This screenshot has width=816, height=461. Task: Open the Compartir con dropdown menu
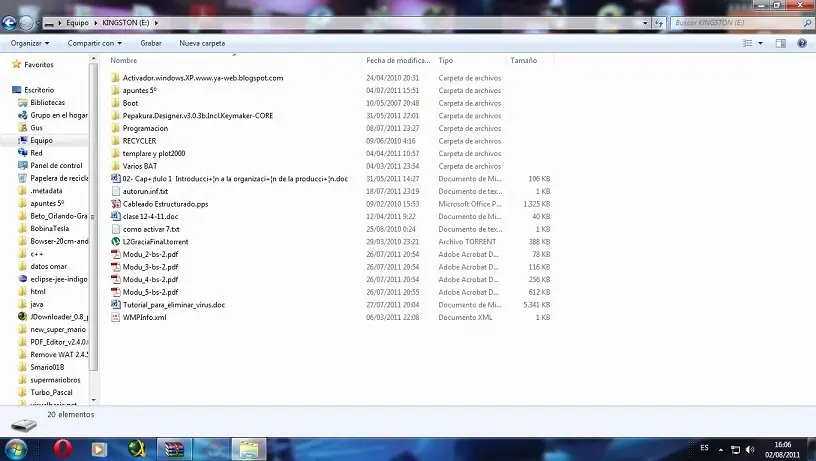pos(95,43)
